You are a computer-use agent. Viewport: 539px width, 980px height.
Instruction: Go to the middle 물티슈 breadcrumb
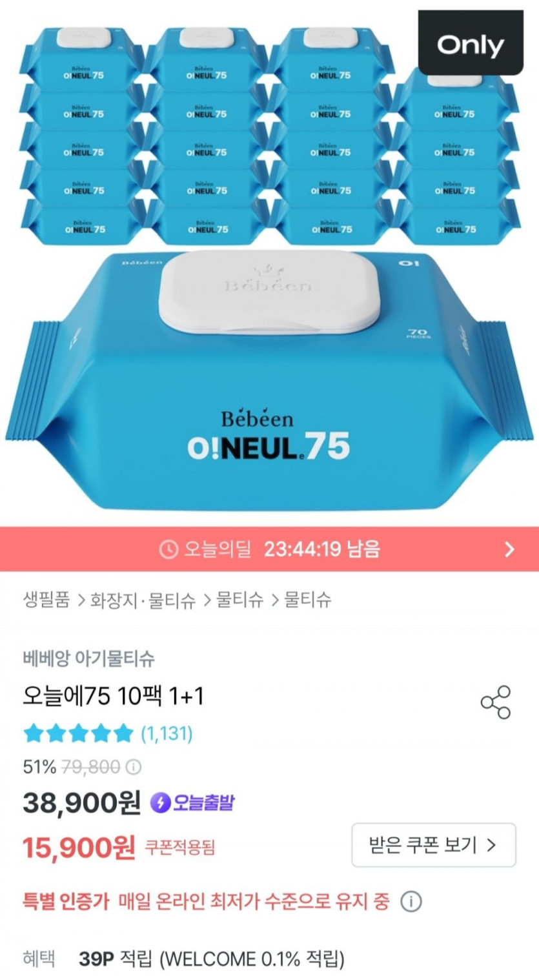tap(239, 600)
